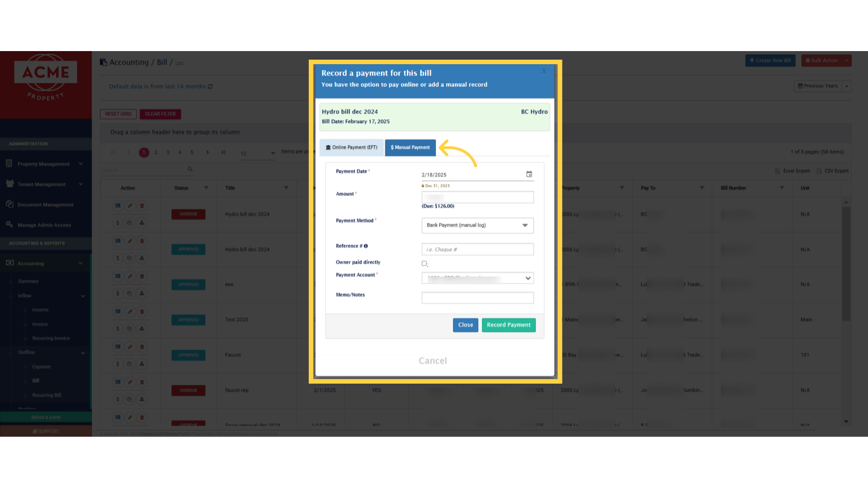Toggle the Owner paid directly checkbox

(x=424, y=263)
